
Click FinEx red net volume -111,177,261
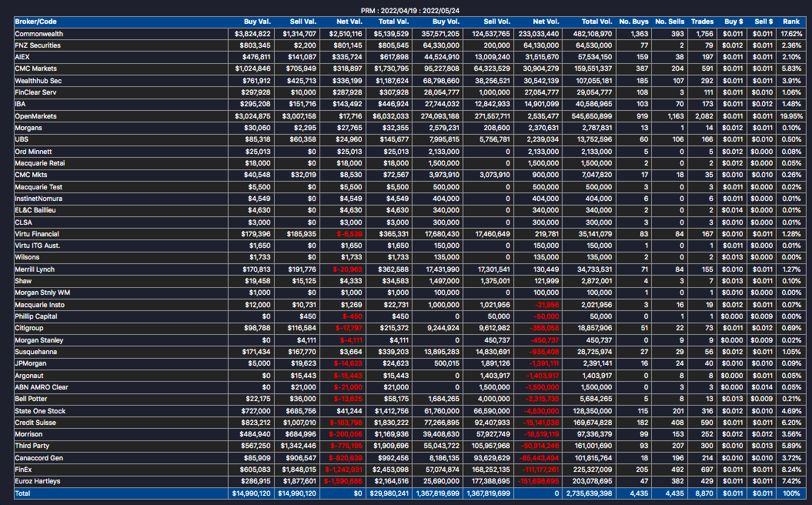pos(540,470)
